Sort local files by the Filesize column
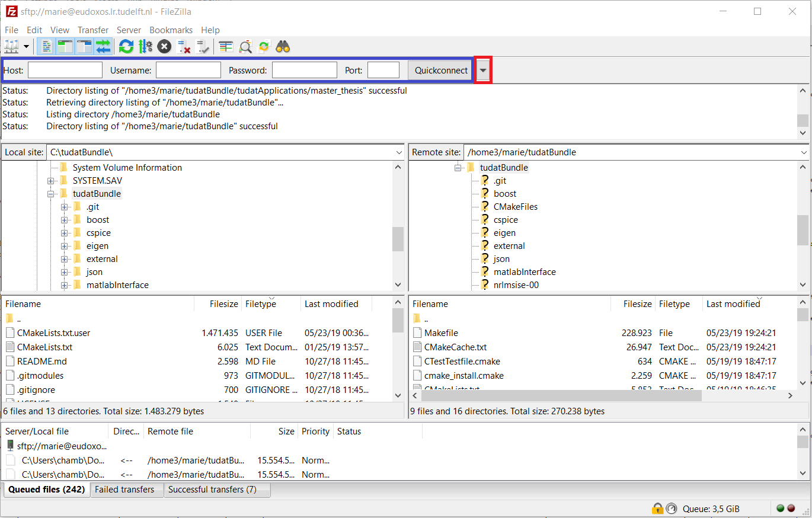The height and width of the screenshot is (518, 812). point(223,304)
